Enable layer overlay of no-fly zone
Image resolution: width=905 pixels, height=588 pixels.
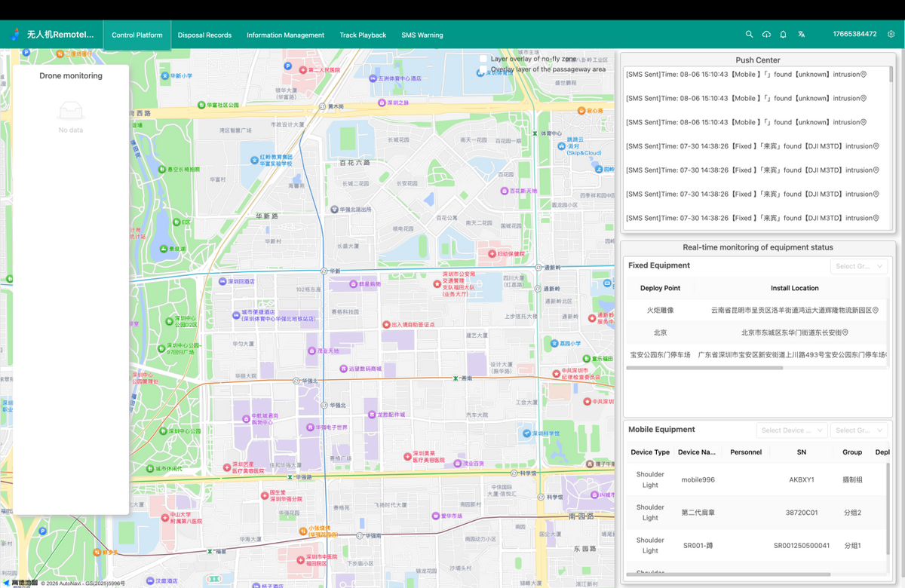483,59
